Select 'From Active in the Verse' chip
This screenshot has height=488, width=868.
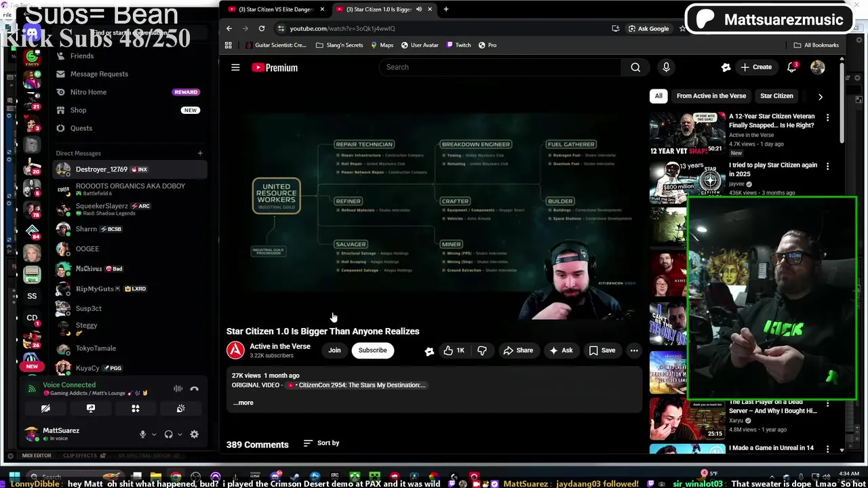pyautogui.click(x=711, y=96)
